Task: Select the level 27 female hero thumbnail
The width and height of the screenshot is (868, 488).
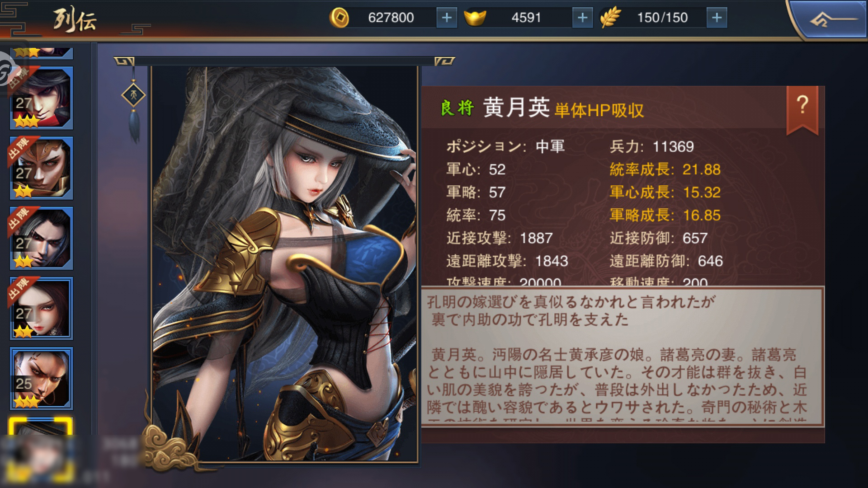Action: [41, 308]
